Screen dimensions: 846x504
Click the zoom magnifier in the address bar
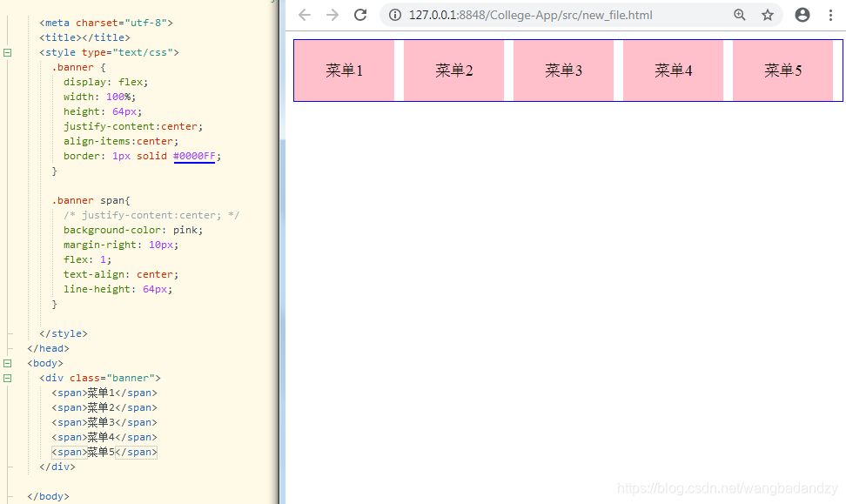tap(740, 15)
